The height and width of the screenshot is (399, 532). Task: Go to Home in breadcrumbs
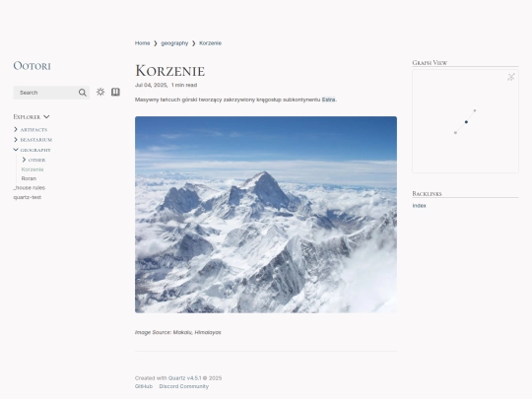coord(143,43)
